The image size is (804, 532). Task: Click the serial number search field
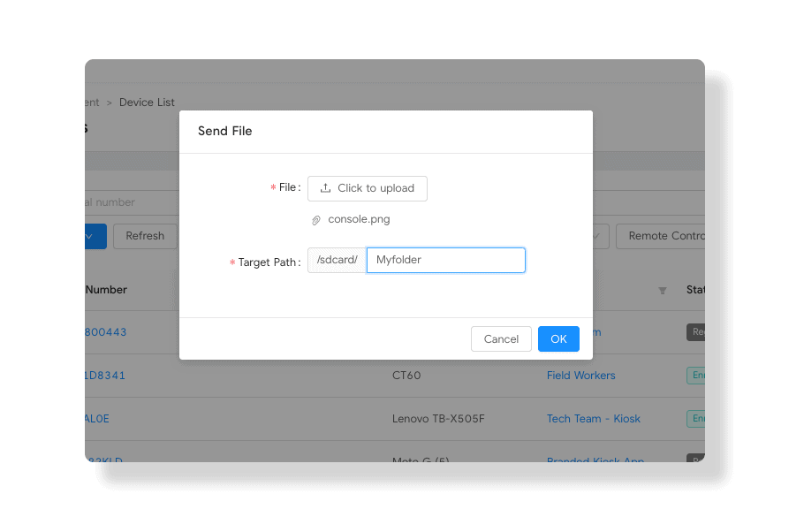133,202
